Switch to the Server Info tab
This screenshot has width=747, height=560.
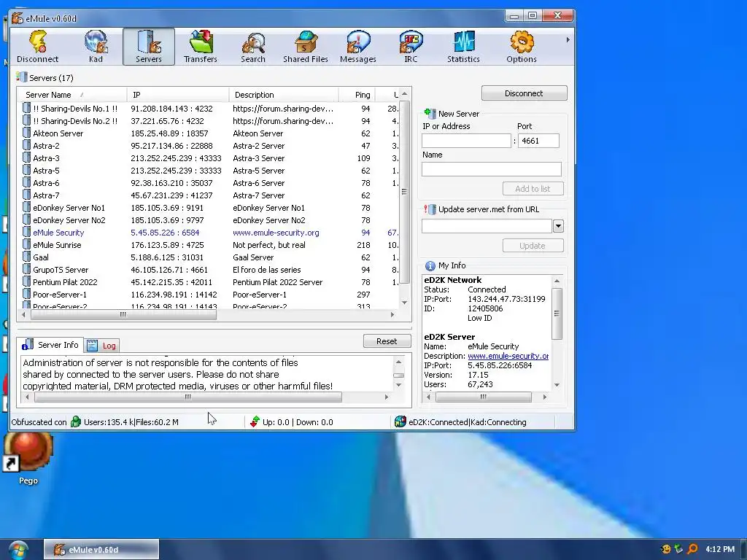click(x=50, y=345)
